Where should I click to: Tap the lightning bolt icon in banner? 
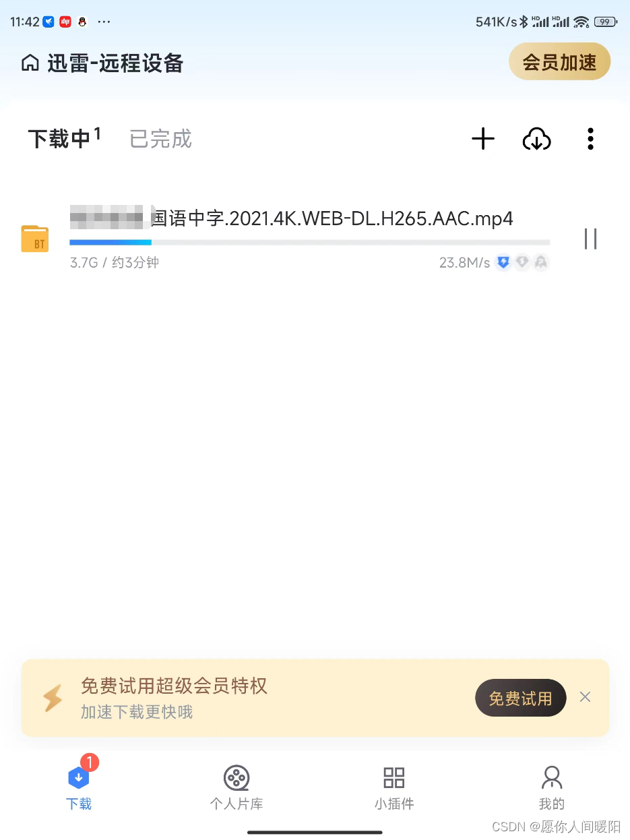click(53, 698)
